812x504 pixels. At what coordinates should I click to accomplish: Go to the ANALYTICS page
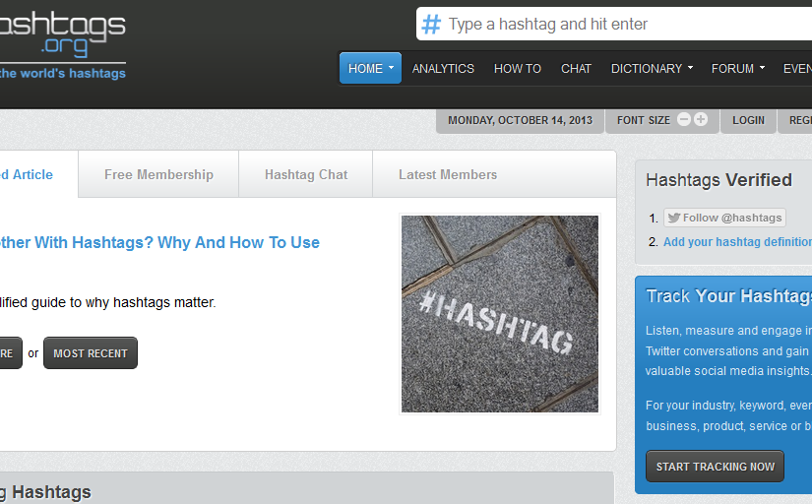click(443, 68)
